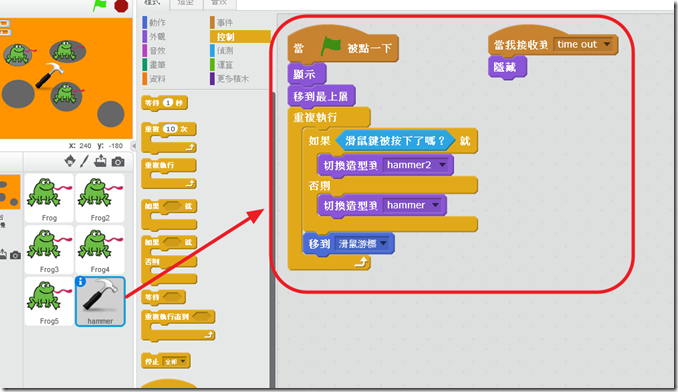Viewport: 678px width, 392px height.
Task: Choose new sprite from library icon
Action: tap(70, 161)
